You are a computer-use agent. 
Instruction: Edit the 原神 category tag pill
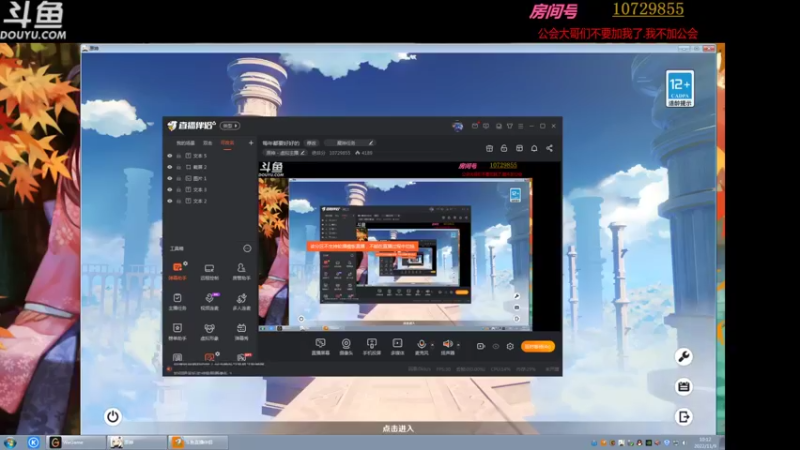(x=285, y=153)
